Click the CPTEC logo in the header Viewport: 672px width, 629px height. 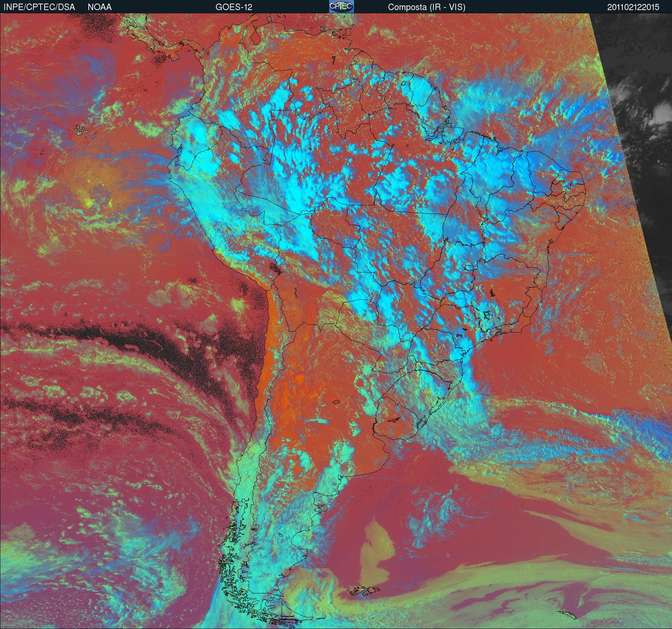pyautogui.click(x=341, y=6)
